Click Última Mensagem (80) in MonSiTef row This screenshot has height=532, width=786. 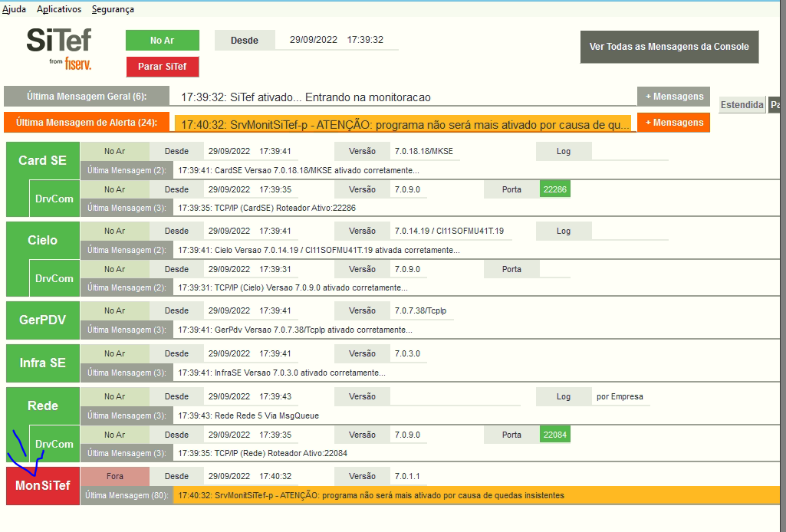(127, 495)
